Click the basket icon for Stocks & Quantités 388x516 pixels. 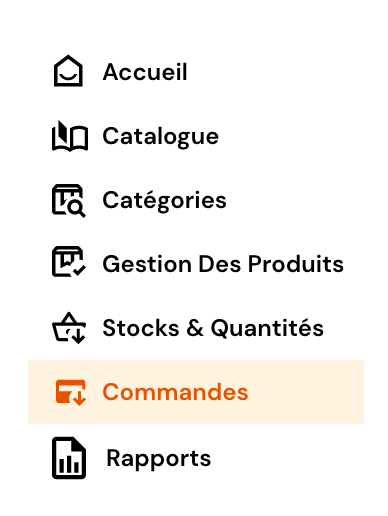coord(69,328)
